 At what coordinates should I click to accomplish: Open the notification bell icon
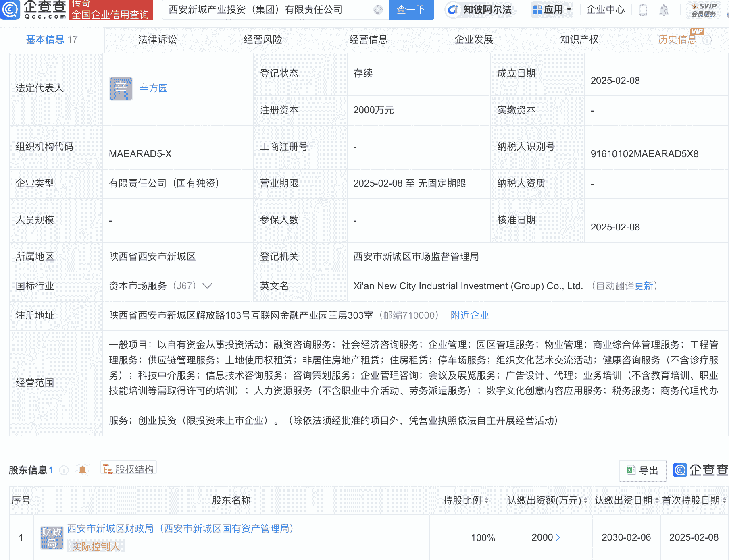(x=665, y=10)
